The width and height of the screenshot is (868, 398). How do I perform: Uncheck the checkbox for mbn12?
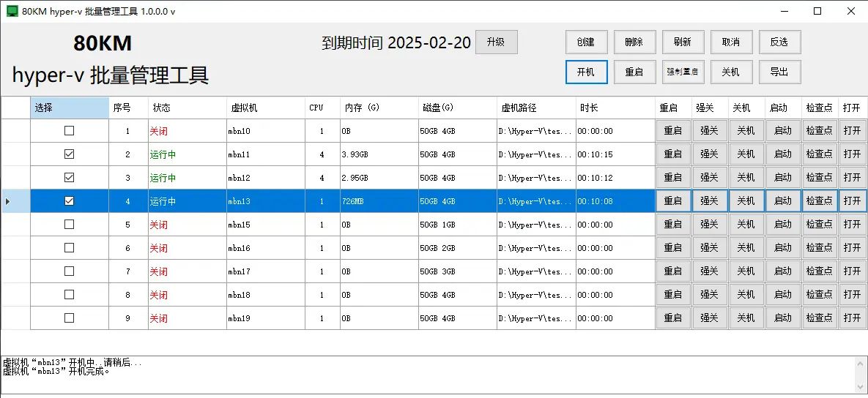click(x=70, y=178)
